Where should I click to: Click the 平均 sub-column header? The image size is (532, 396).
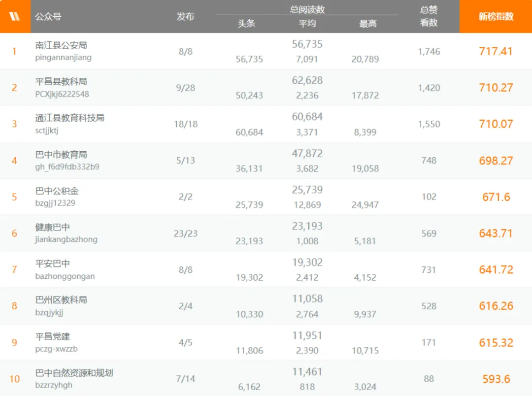(307, 24)
